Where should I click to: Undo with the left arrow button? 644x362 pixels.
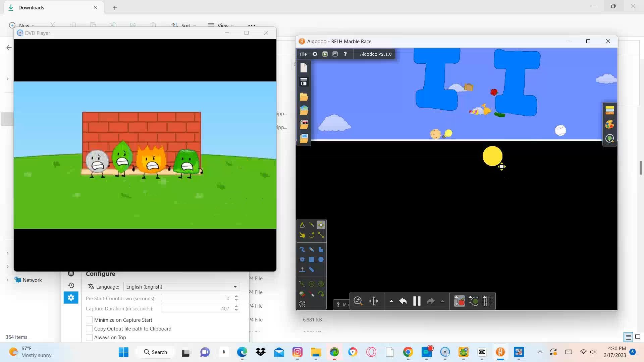tap(403, 301)
